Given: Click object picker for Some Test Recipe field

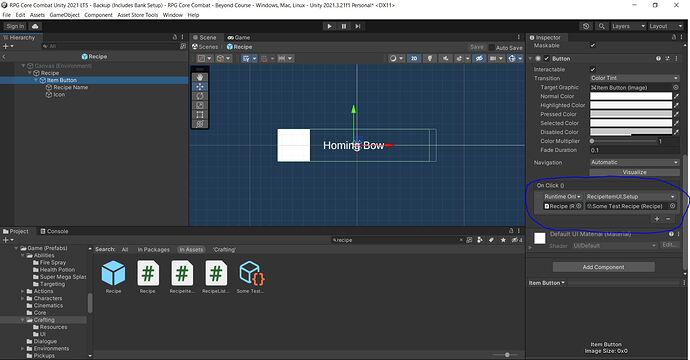Looking at the screenshot, I should tap(672, 206).
